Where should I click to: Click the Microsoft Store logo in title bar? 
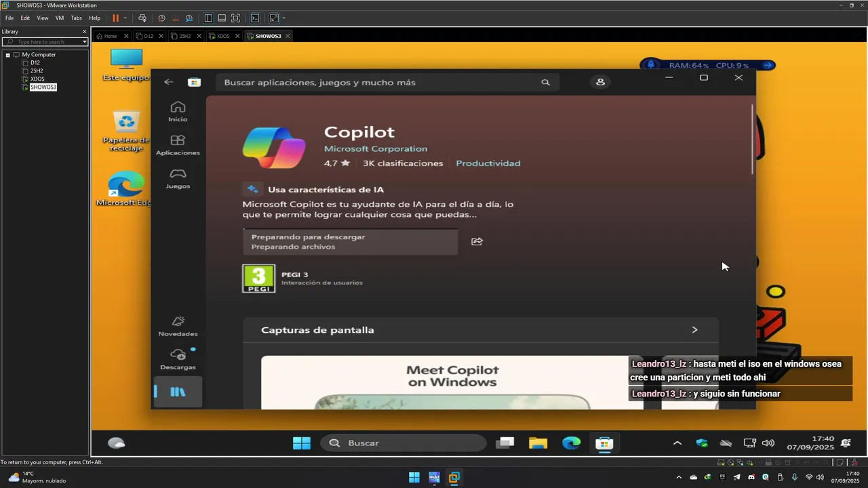(195, 82)
